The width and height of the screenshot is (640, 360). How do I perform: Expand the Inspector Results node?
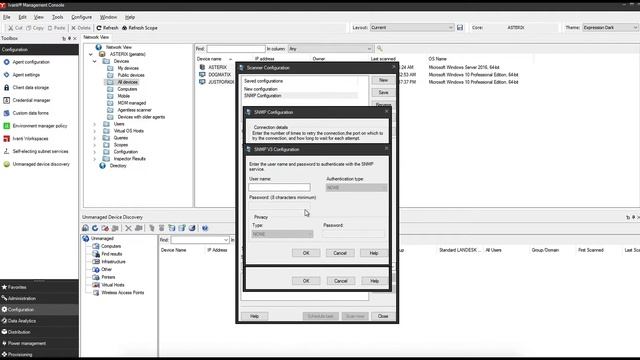pos(95,159)
